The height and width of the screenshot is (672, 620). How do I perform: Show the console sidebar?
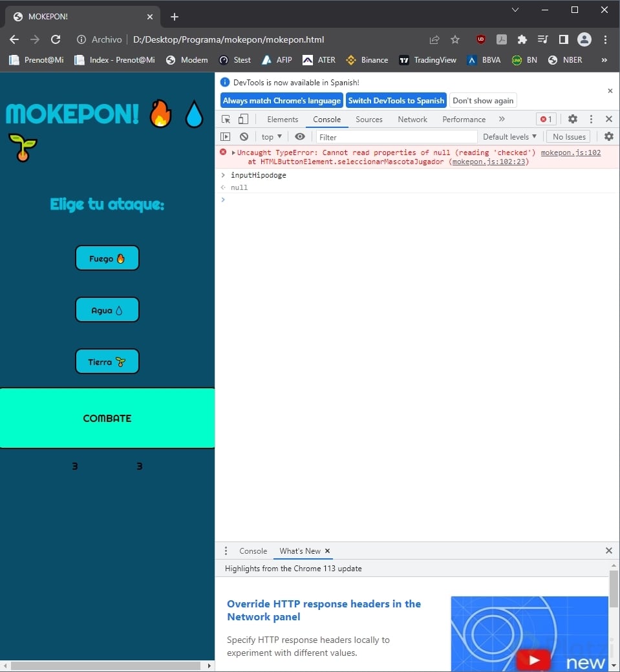tap(226, 137)
